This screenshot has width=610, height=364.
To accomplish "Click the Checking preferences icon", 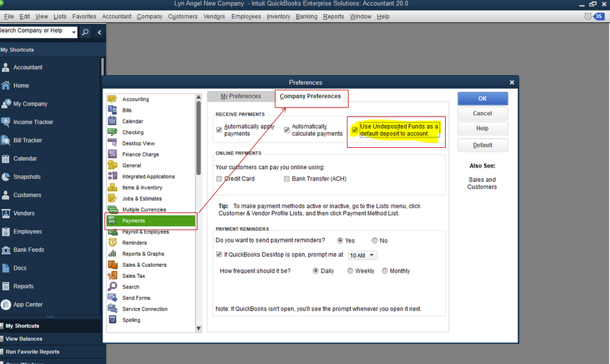I will tap(112, 132).
